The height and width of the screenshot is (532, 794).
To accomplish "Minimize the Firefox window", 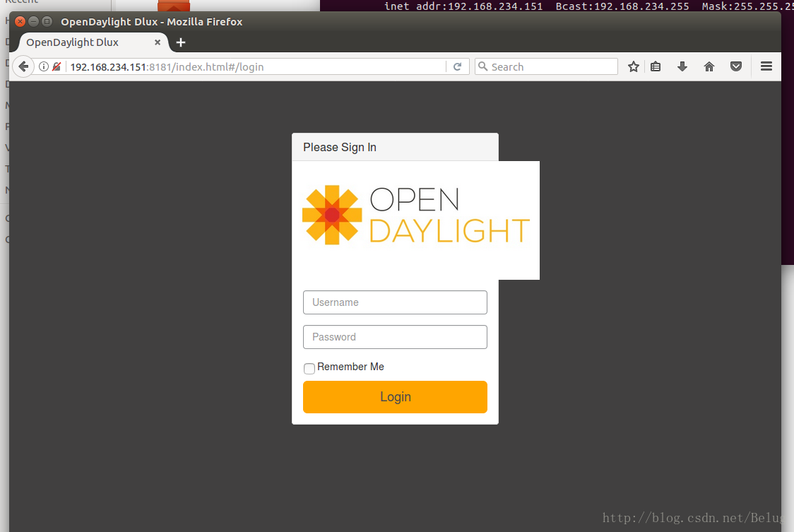I will pyautogui.click(x=33, y=21).
